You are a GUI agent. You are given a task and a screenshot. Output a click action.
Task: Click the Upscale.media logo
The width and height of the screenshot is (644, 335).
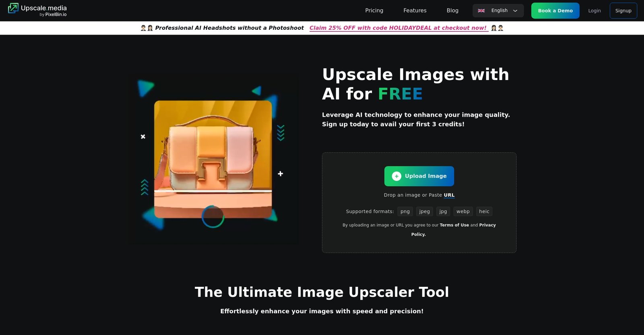pos(37,10)
